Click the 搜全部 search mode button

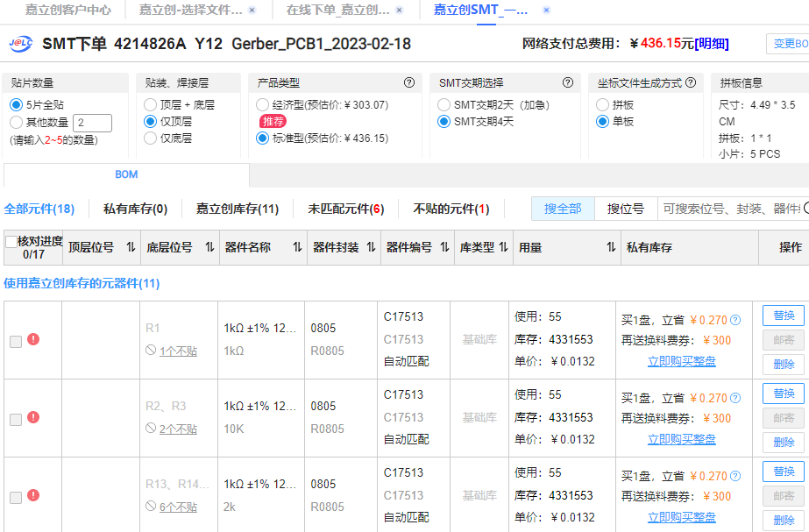[563, 209]
